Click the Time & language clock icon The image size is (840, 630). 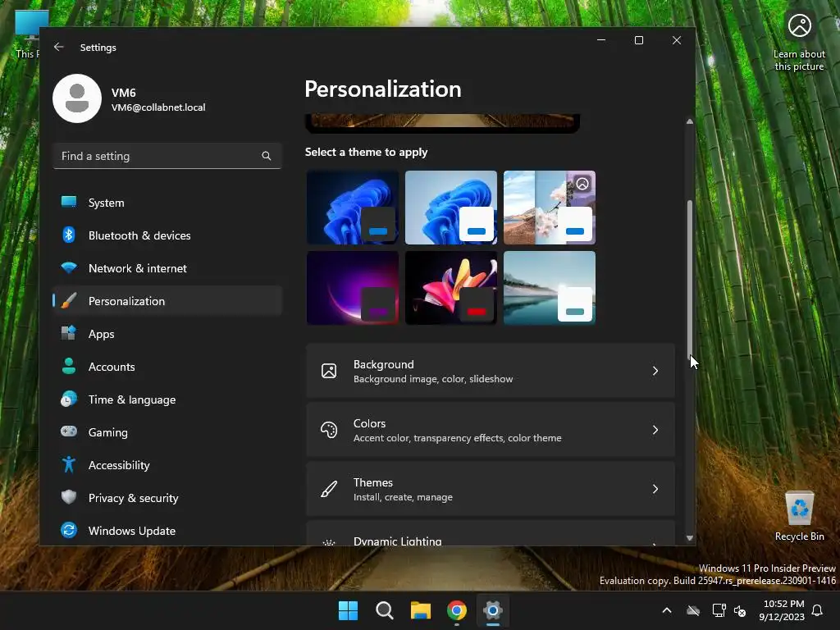pyautogui.click(x=69, y=399)
